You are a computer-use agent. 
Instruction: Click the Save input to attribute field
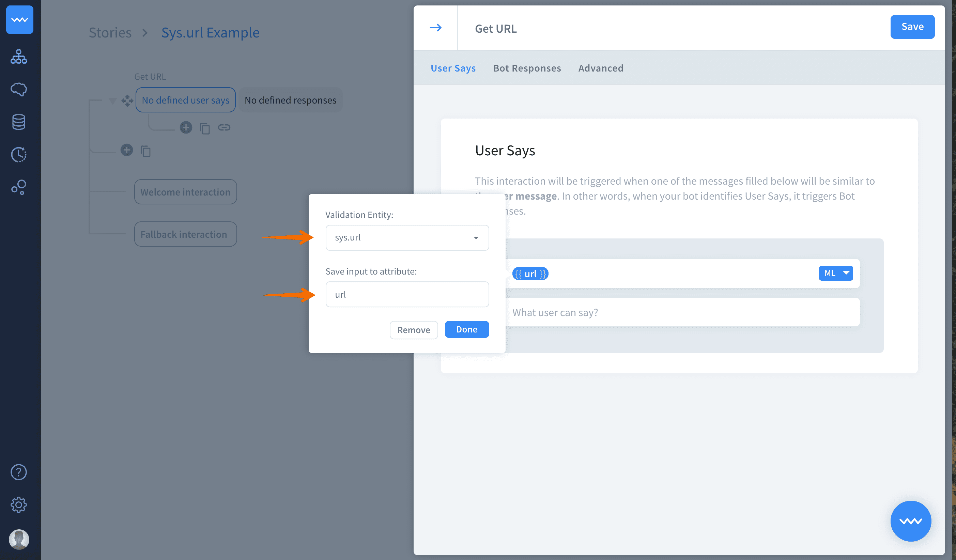[x=407, y=294]
